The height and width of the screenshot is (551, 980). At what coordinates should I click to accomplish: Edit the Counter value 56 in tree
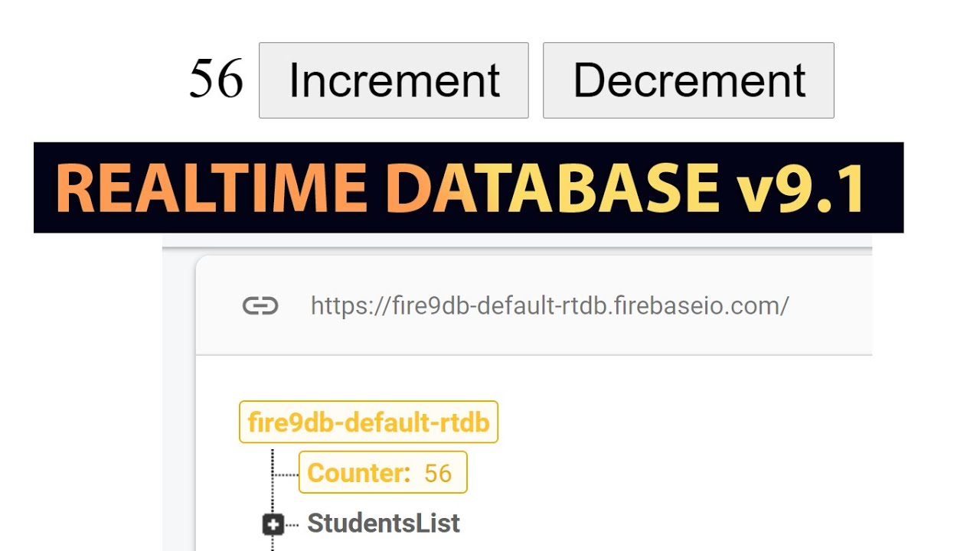(438, 473)
